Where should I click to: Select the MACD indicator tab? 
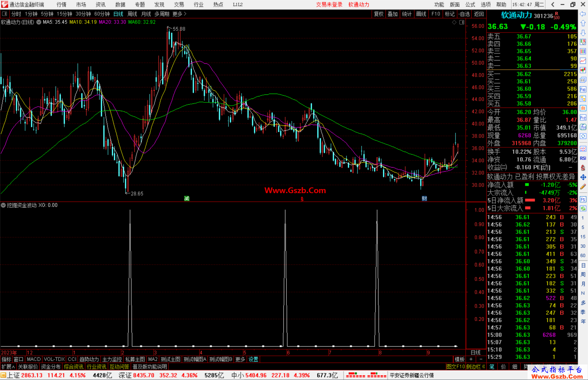click(34, 359)
